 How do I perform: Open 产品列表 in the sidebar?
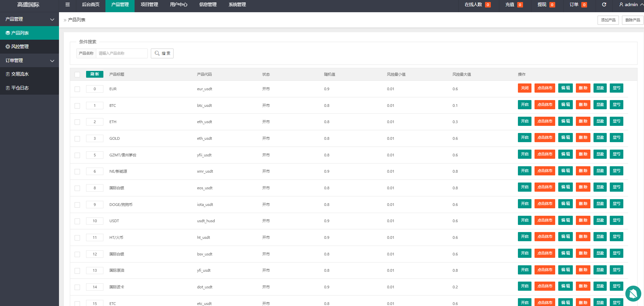click(x=29, y=33)
